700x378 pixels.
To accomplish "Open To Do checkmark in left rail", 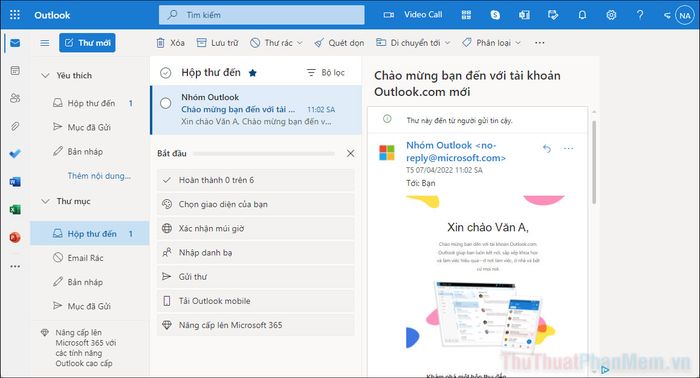I will (x=15, y=154).
